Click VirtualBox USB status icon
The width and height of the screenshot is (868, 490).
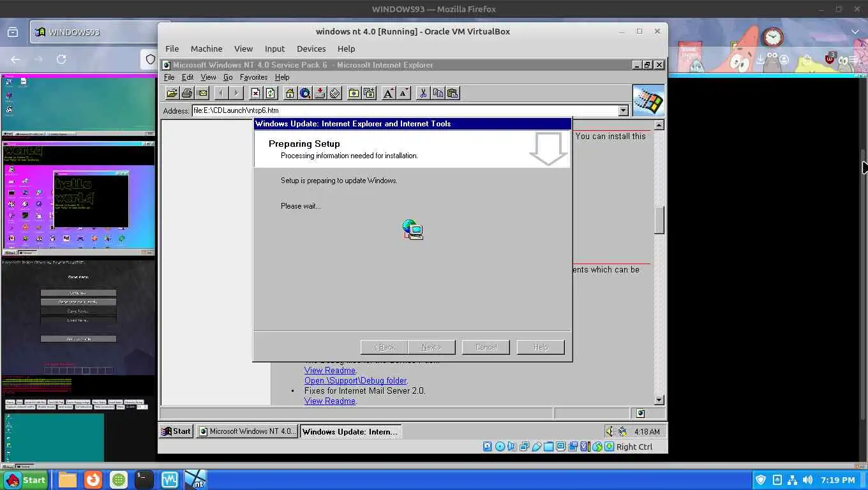[537, 447]
